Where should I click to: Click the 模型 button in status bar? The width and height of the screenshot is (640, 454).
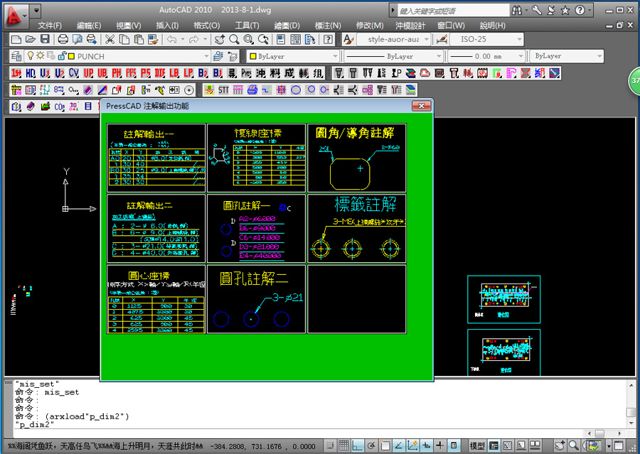pyautogui.click(x=477, y=445)
